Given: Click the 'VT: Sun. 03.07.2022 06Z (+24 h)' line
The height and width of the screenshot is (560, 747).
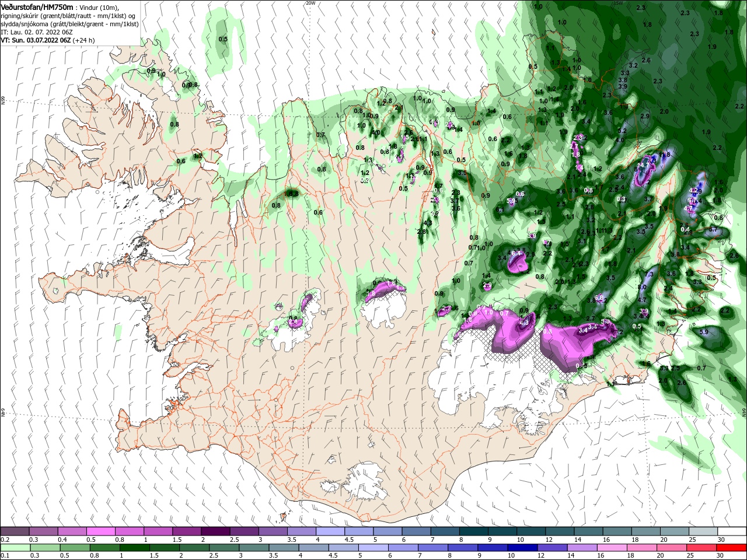Looking at the screenshot, I should tap(48, 40).
